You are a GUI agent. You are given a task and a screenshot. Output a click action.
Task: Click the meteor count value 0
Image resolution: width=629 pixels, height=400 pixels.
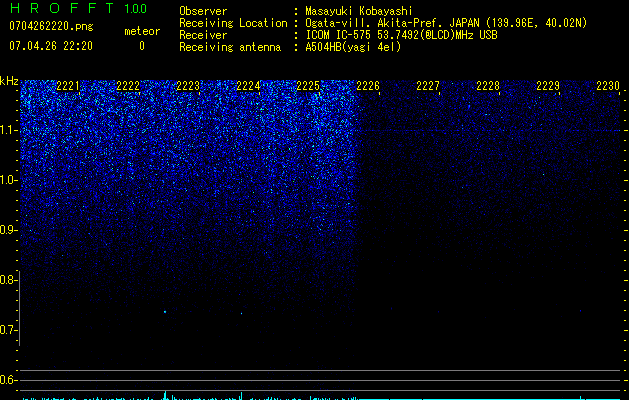pyautogui.click(x=142, y=46)
